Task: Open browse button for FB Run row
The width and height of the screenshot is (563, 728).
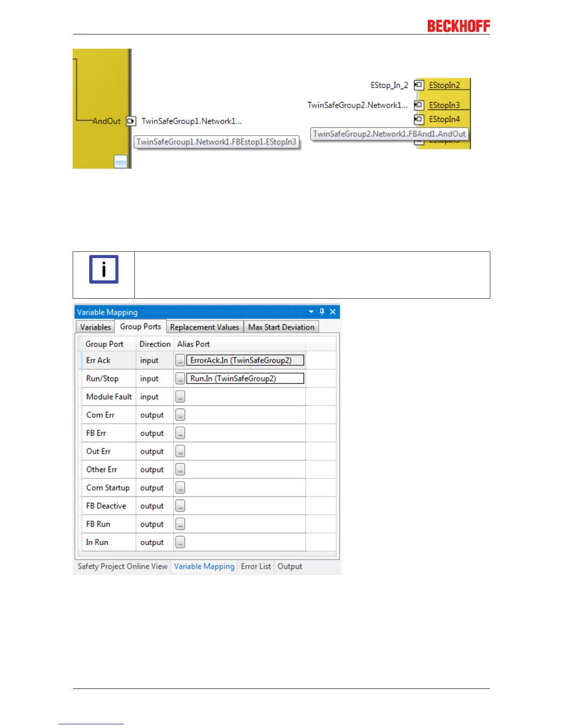Action: [180, 524]
